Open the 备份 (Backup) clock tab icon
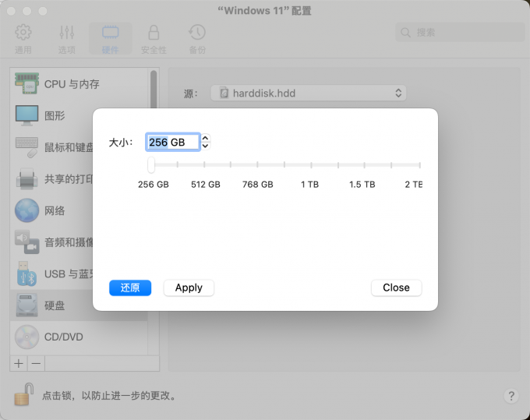The height and width of the screenshot is (420, 530). coord(197,33)
